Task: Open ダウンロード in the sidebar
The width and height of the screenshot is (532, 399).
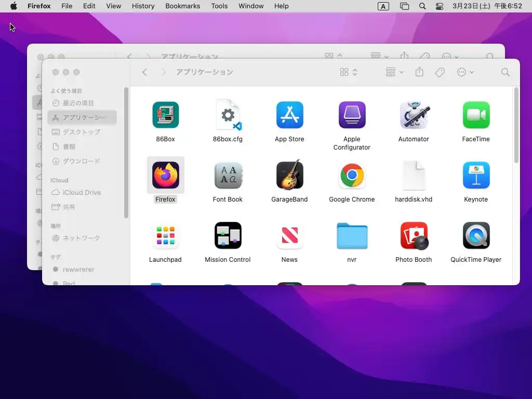Action: point(82,161)
